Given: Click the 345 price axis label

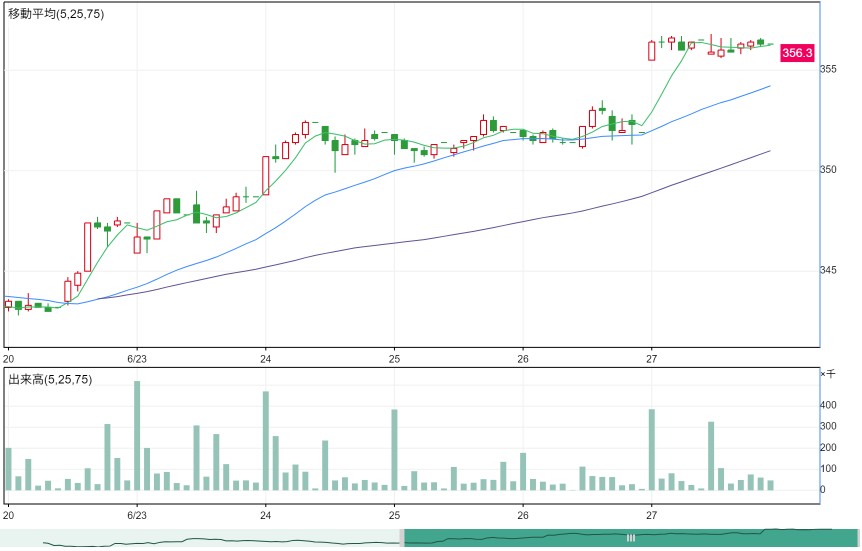Looking at the screenshot, I should [x=828, y=270].
